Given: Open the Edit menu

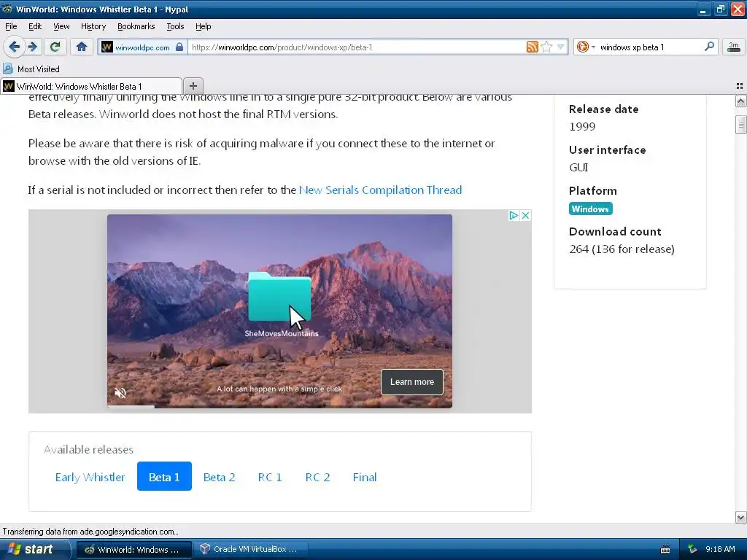Looking at the screenshot, I should 35,26.
